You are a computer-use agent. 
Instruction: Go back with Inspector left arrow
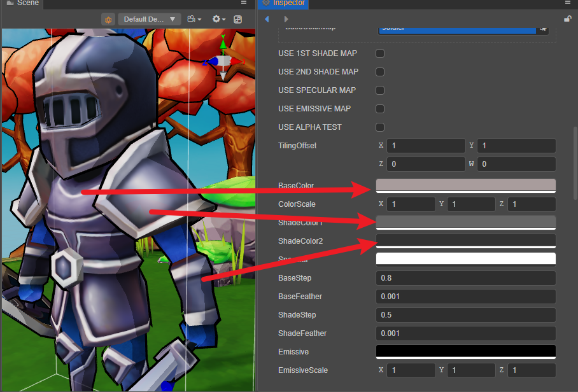(267, 19)
